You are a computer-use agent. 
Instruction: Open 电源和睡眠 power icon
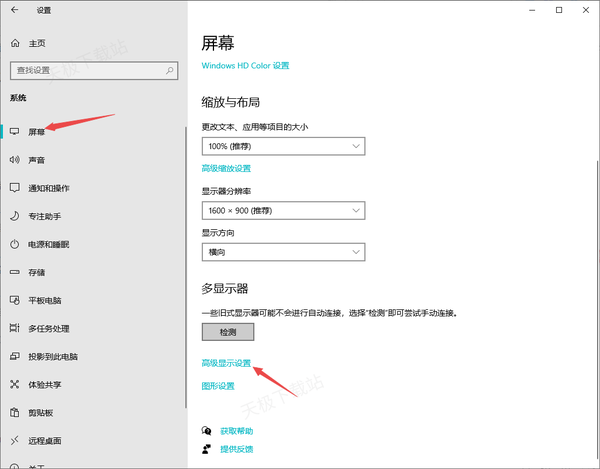tap(15, 244)
